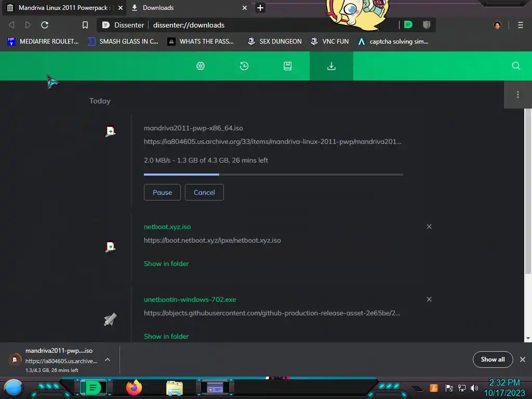Click the search downloads magnifier icon
The width and height of the screenshot is (532, 399).
[516, 66]
